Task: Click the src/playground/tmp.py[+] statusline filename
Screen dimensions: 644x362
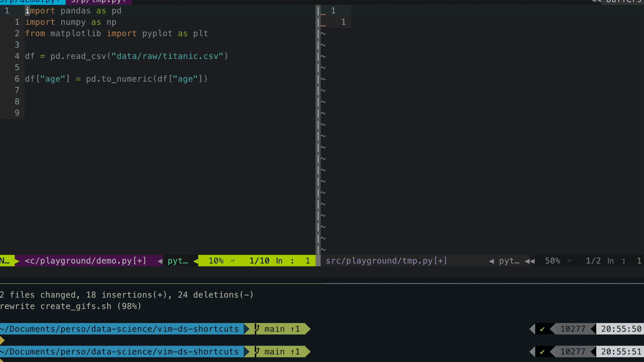Action: [x=386, y=261]
